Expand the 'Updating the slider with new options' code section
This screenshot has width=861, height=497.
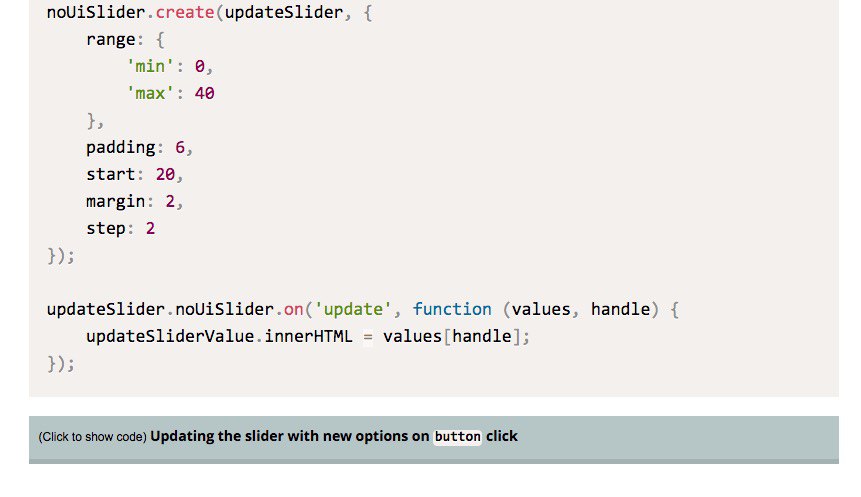(434, 438)
